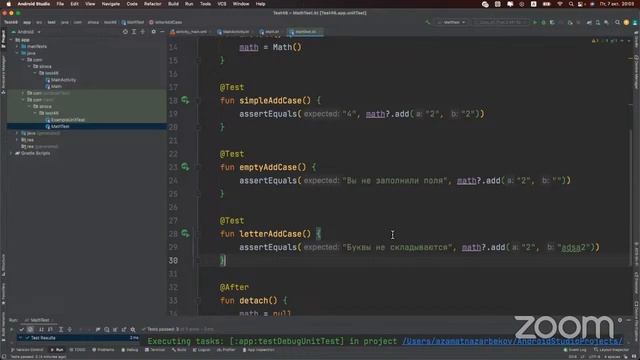Screen dimensions: 640x360
Task: Open the Navigate menu
Action: [111, 4]
